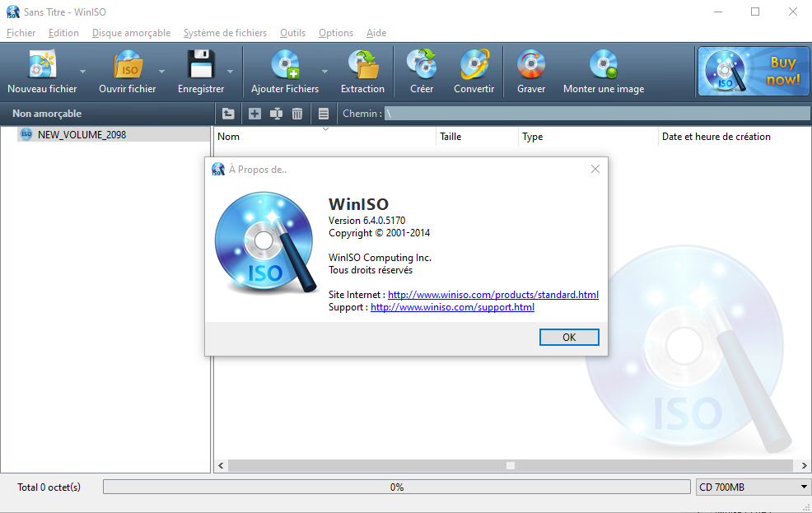Open the Nouveau fichier dropdown arrow
This screenshot has height=513, width=812.
(x=82, y=72)
